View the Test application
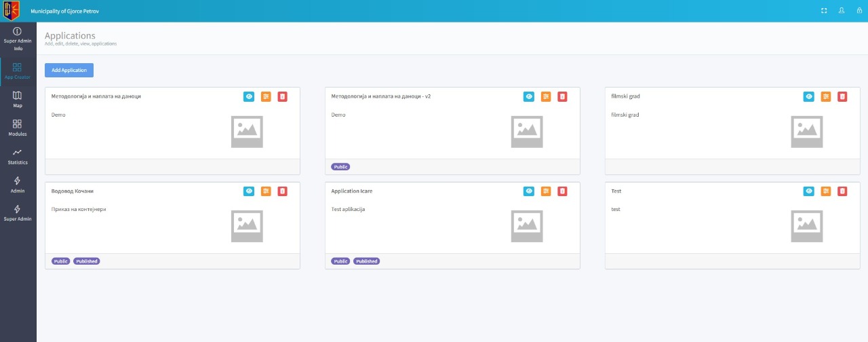The image size is (868, 342). [x=809, y=191]
